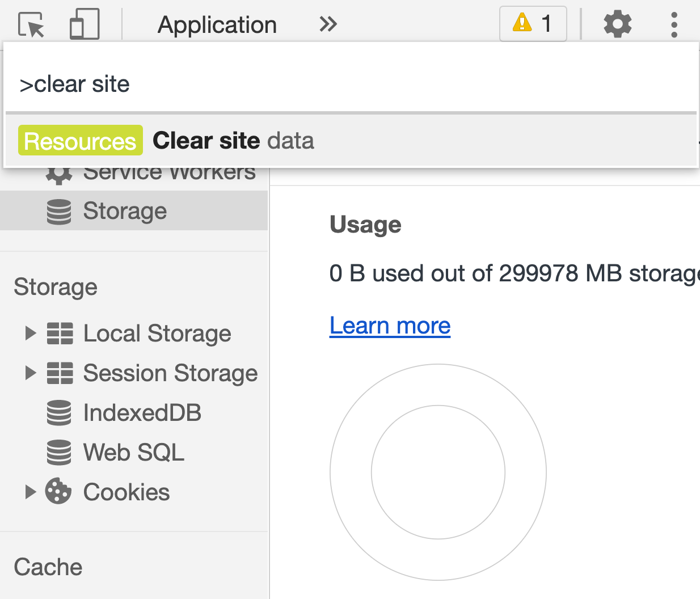Click the Session Storage grid icon
Viewport: 700px width, 599px height.
pos(60,373)
